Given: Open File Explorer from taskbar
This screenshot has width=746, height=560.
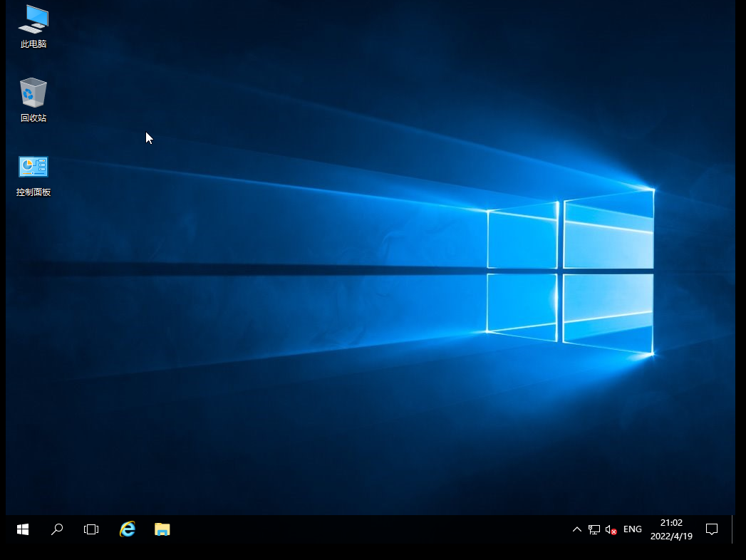Looking at the screenshot, I should pos(162,529).
